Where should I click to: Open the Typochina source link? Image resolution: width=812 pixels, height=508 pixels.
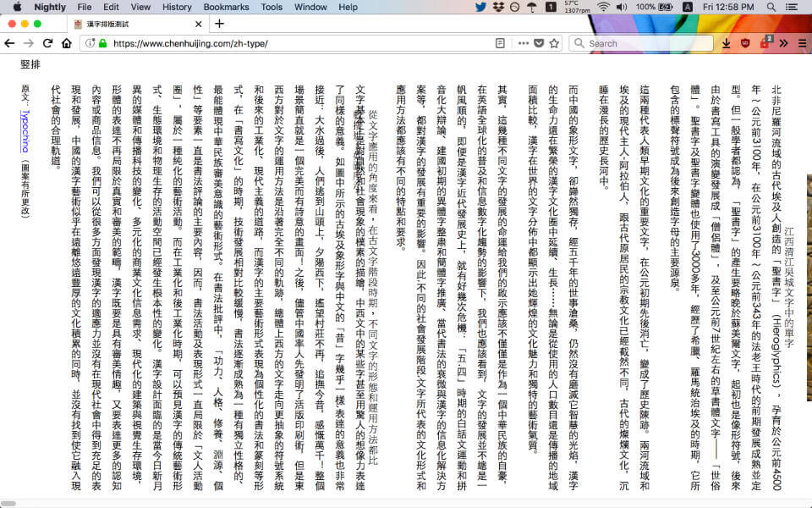pyautogui.click(x=25, y=131)
